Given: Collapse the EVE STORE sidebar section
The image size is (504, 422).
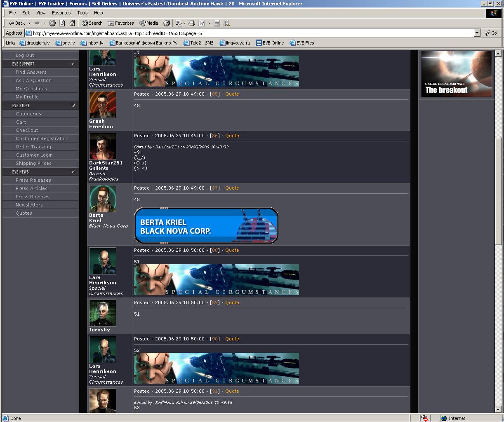Looking at the screenshot, I should 73,105.
